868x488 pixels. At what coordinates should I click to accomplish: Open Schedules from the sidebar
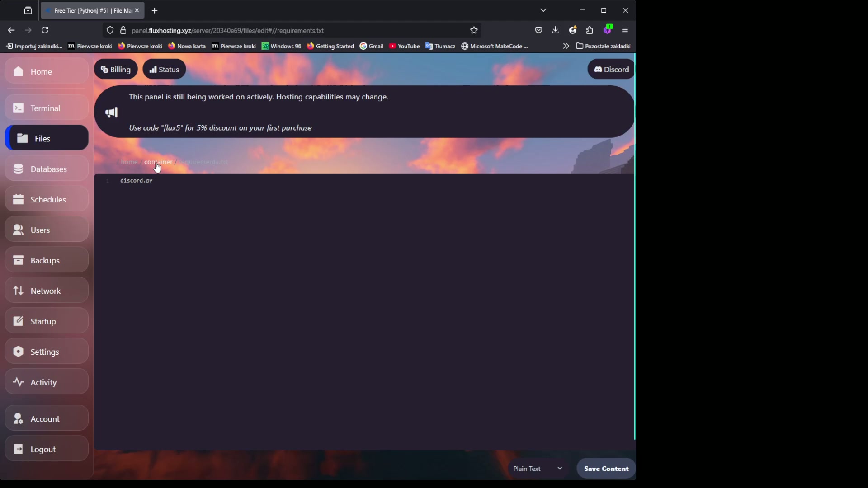pyautogui.click(x=47, y=199)
